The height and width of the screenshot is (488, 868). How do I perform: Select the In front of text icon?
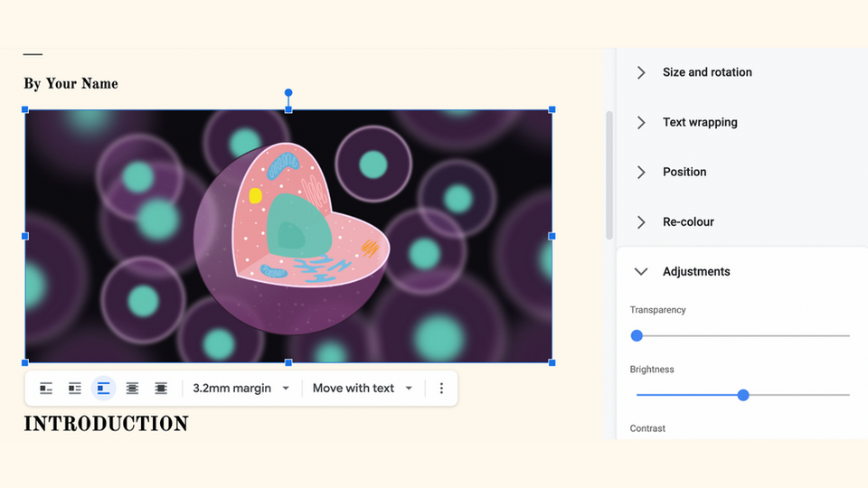[161, 389]
